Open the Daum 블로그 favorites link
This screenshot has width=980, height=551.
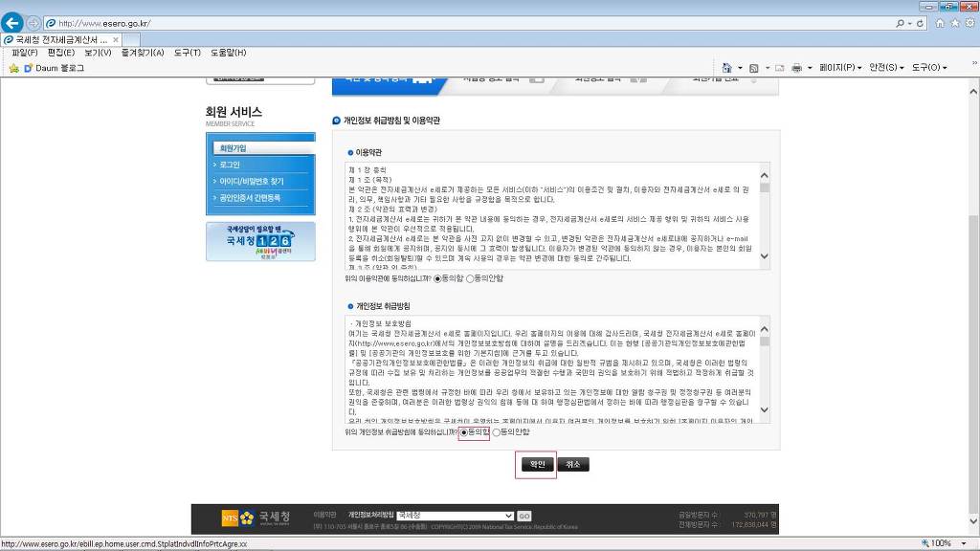click(x=59, y=68)
